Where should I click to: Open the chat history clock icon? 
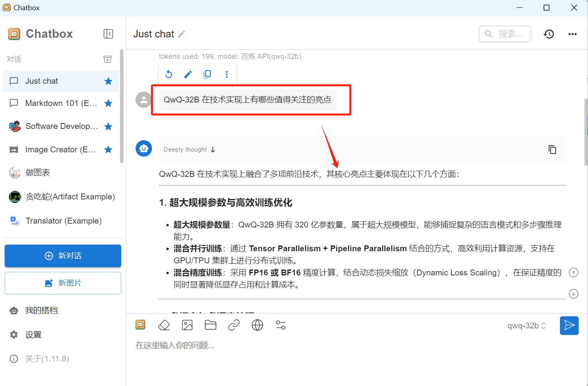coord(549,34)
